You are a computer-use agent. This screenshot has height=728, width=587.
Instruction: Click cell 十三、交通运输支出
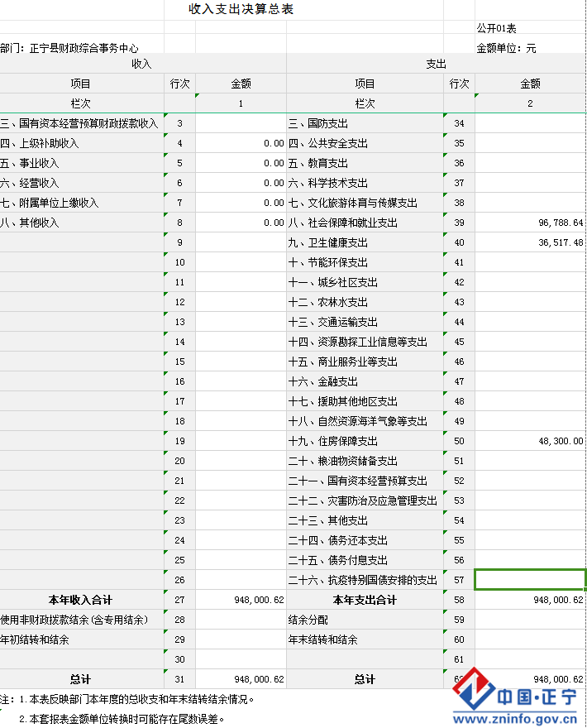365,322
